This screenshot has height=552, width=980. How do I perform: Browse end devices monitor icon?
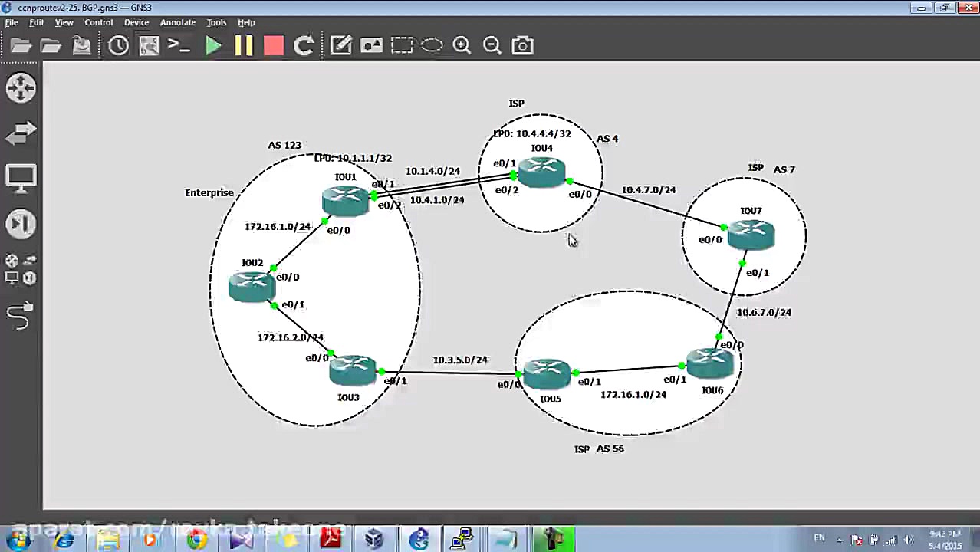tap(21, 179)
